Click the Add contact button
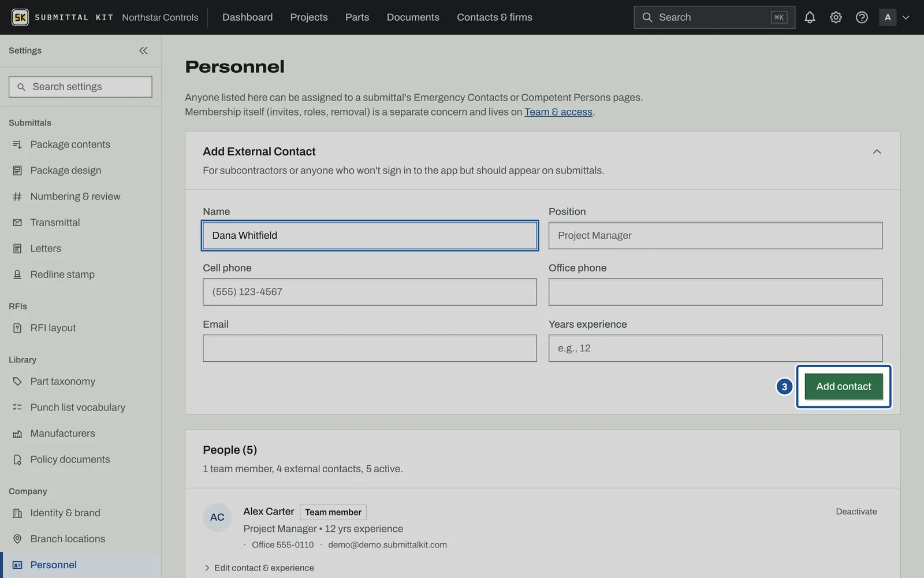This screenshot has height=578, width=924. [x=844, y=386]
